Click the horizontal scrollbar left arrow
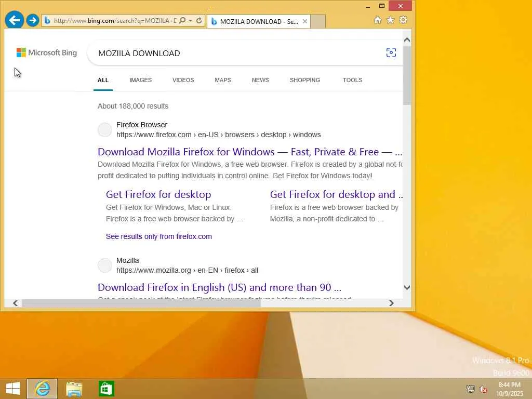 [x=15, y=303]
